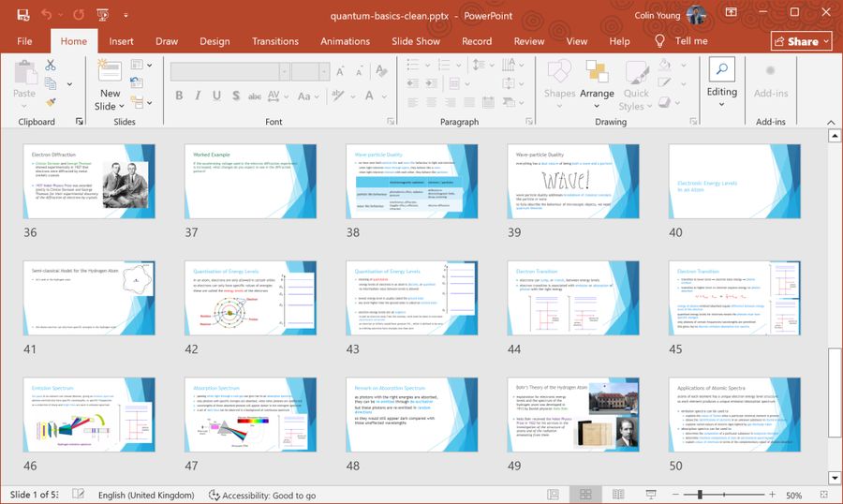Expand the font name combo box

pyautogui.click(x=283, y=72)
